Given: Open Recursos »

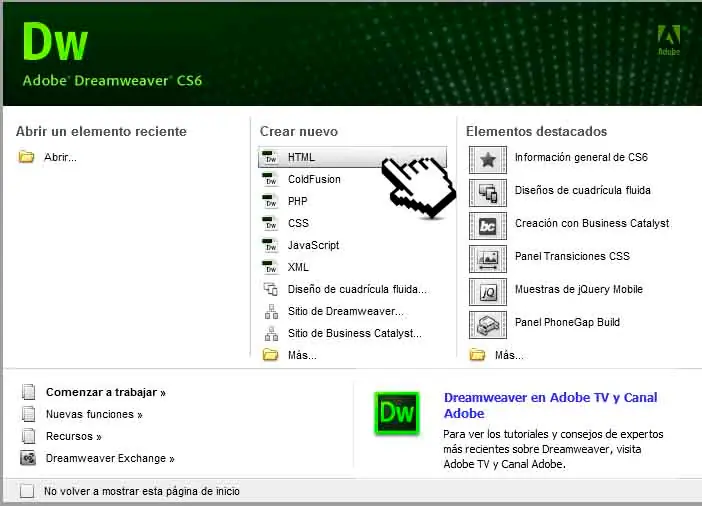Looking at the screenshot, I should [x=74, y=436].
